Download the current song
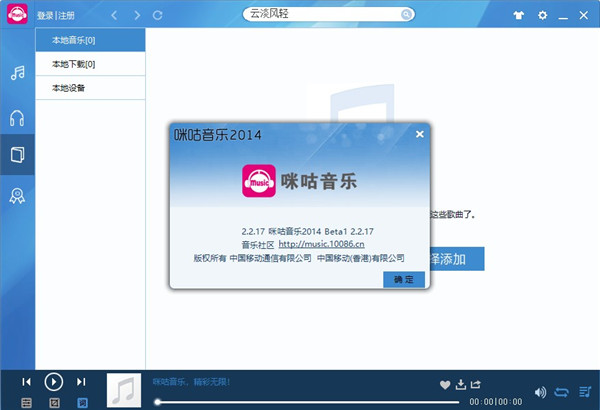 [461, 384]
